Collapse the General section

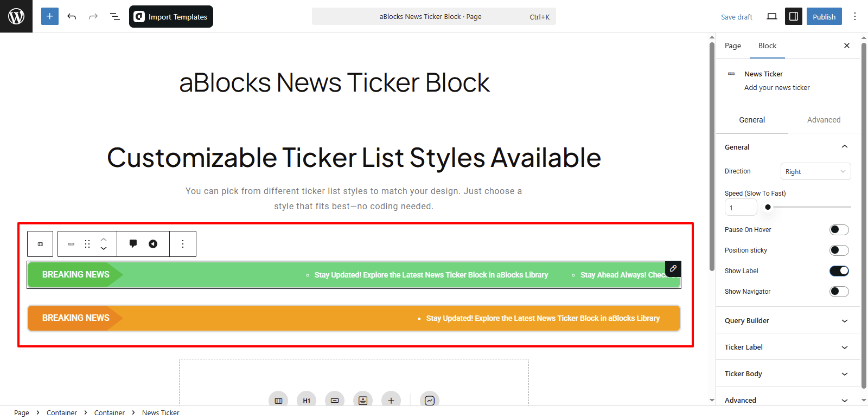point(788,147)
